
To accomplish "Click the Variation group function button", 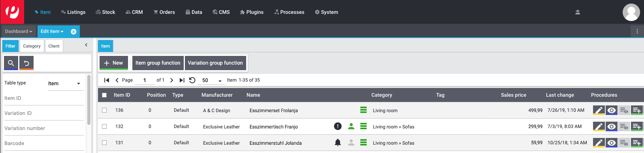I will 215,63.
